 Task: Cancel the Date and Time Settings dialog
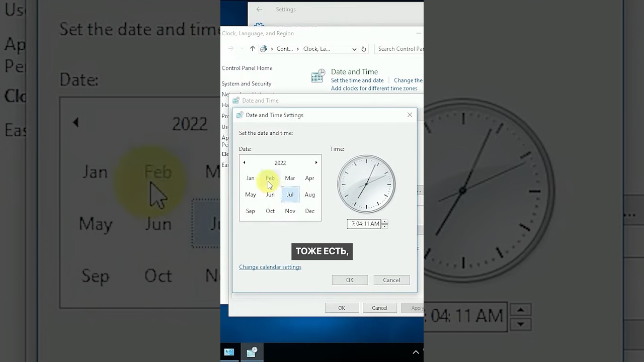click(391, 280)
